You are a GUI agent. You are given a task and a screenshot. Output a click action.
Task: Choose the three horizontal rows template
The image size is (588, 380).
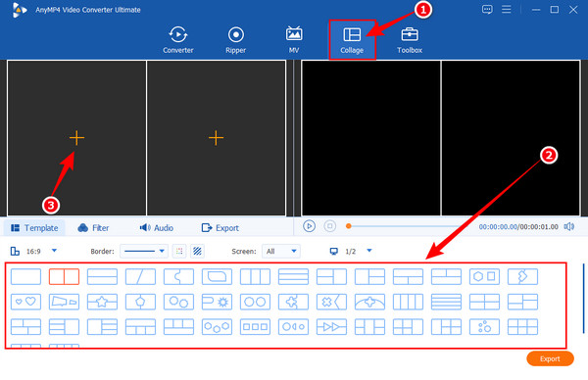click(294, 276)
